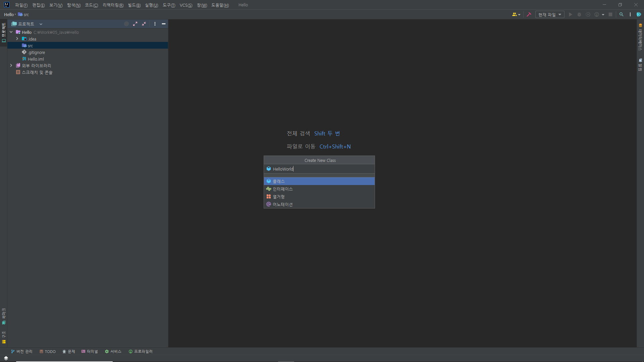The width and height of the screenshot is (644, 362).
Task: Open the 리팩터링 menu
Action: [x=113, y=5]
